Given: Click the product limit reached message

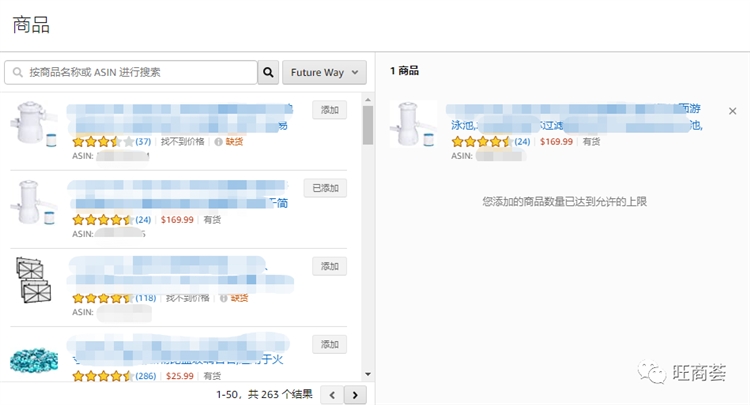Looking at the screenshot, I should click(564, 202).
